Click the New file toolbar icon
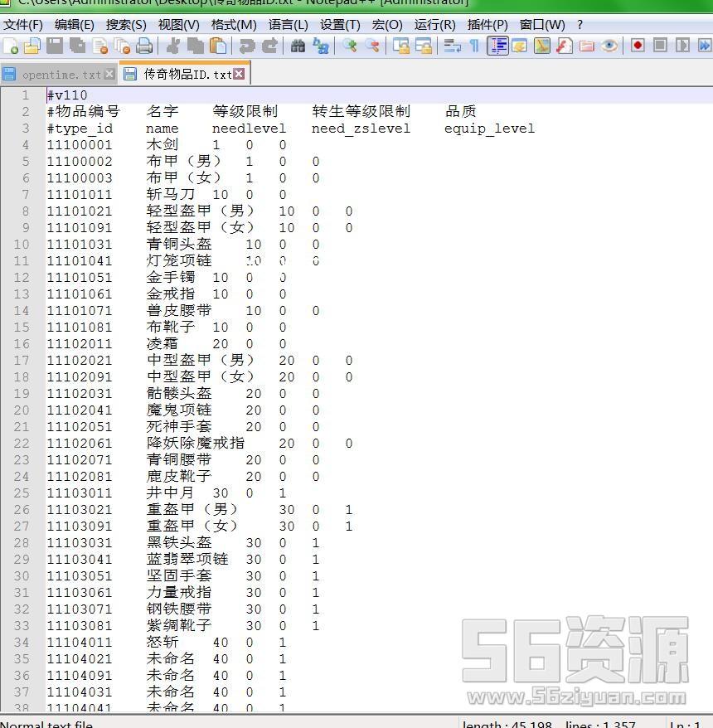Screen dimensions: 713x728 [10, 46]
